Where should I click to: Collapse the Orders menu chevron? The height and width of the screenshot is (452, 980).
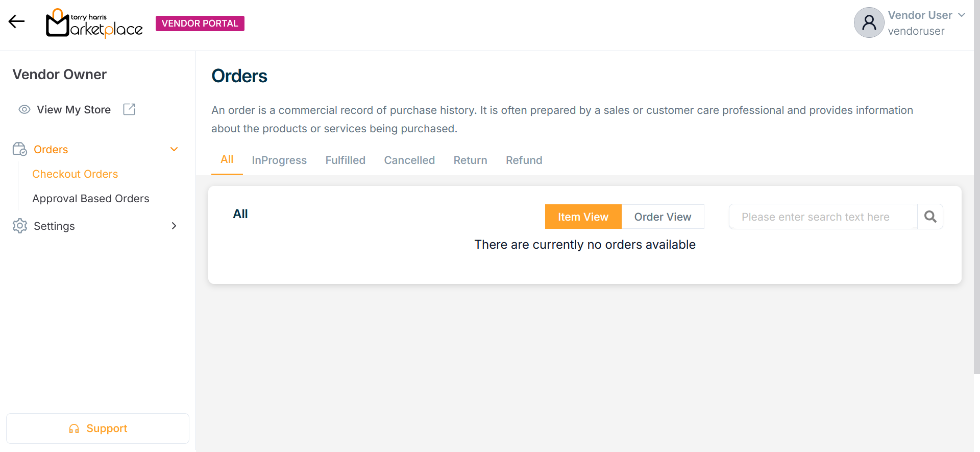(x=174, y=149)
